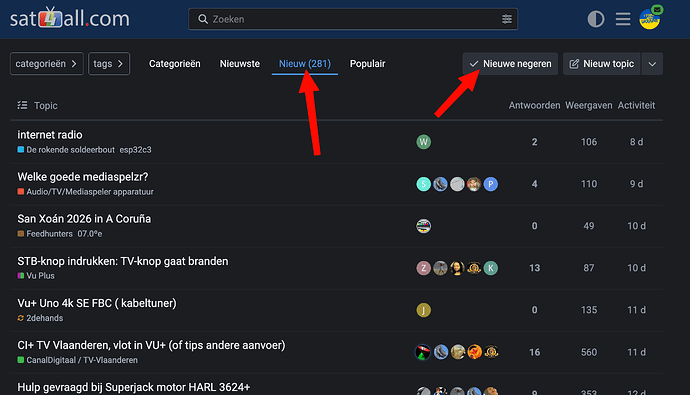This screenshot has width=690, height=395.
Task: Open De rokende soldeerbout category
Action: click(x=66, y=150)
